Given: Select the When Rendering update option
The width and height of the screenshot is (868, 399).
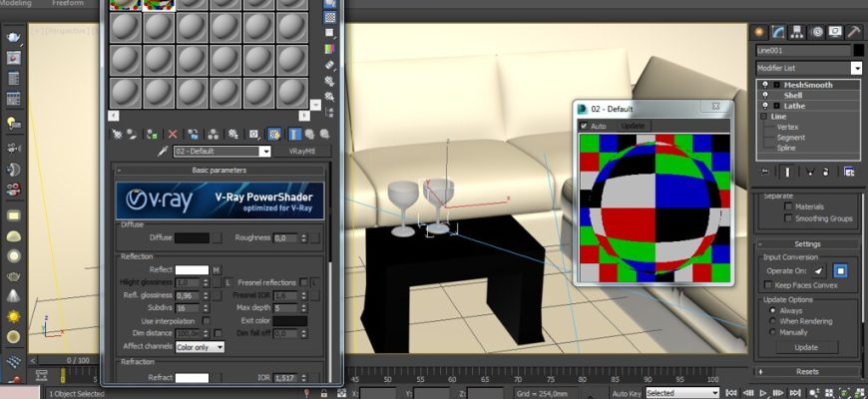Looking at the screenshot, I should (772, 321).
